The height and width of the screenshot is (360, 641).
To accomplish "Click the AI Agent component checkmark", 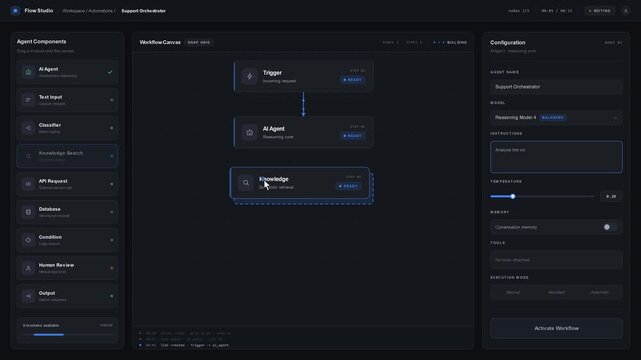I will point(110,72).
